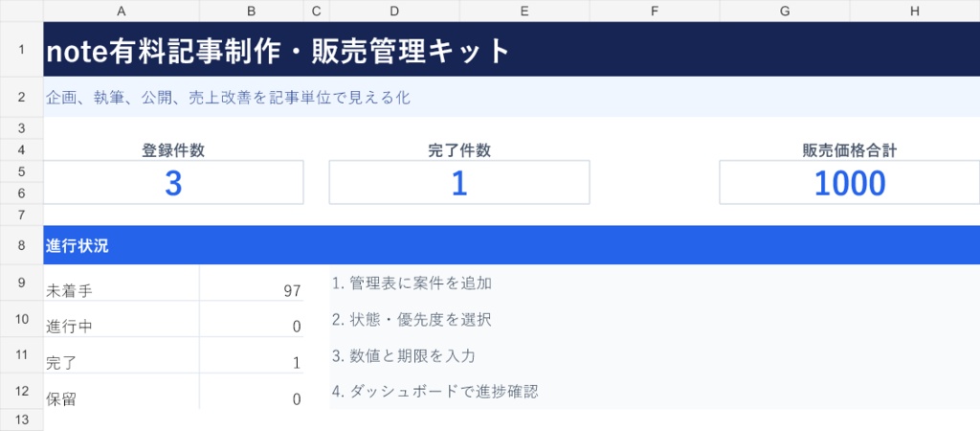Viewport: 980px width, 431px height.
Task: Click the '登録件数' label
Action: pyautogui.click(x=173, y=150)
